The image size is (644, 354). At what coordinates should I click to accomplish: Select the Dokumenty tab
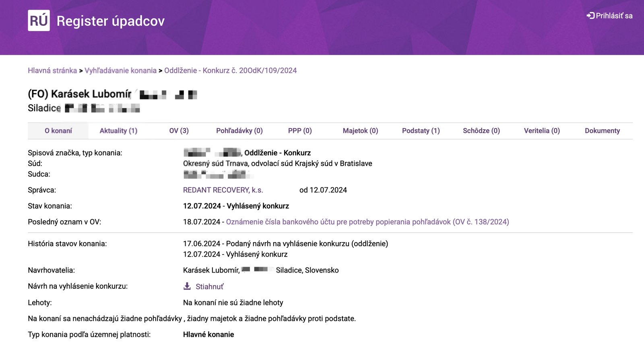(x=602, y=131)
